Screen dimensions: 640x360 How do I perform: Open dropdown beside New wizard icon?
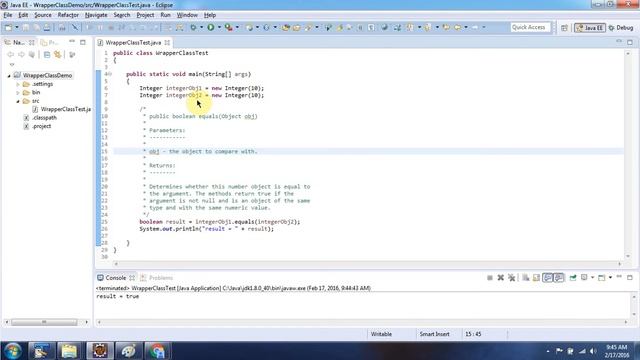pyautogui.click(x=17, y=27)
